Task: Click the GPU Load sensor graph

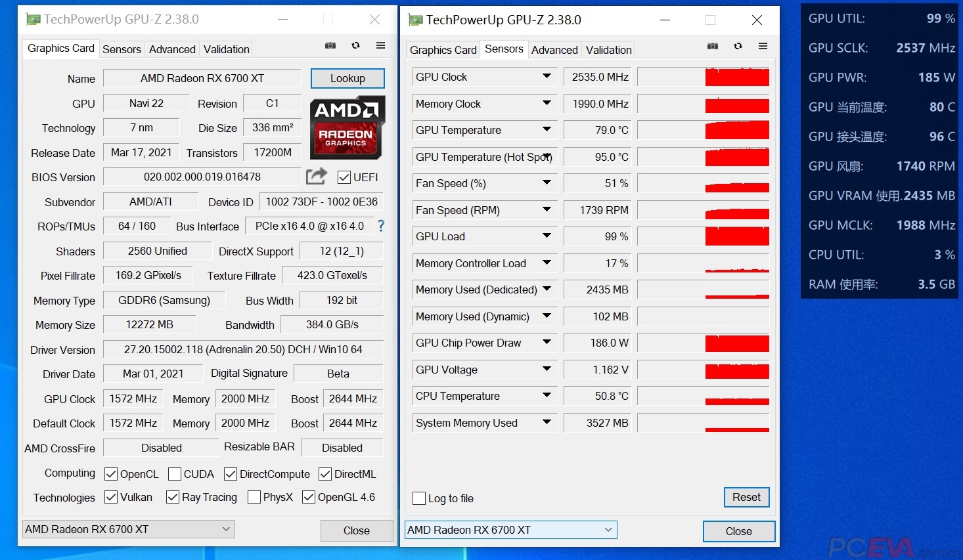Action: pyautogui.click(x=703, y=236)
